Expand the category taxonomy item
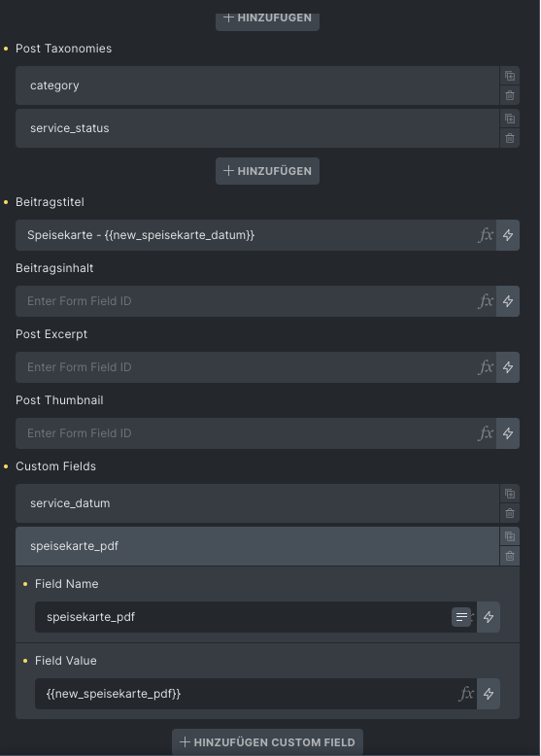The width and height of the screenshot is (541, 756). click(257, 86)
